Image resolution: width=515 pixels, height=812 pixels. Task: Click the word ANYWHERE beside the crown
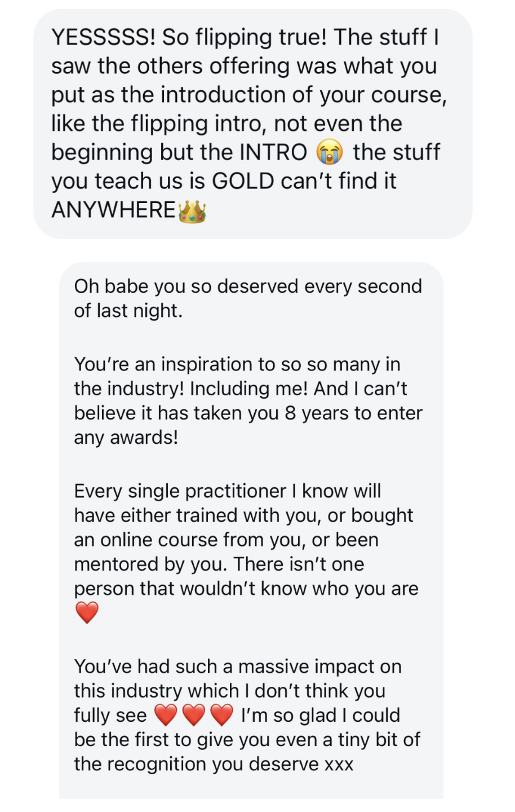pyautogui.click(x=113, y=210)
